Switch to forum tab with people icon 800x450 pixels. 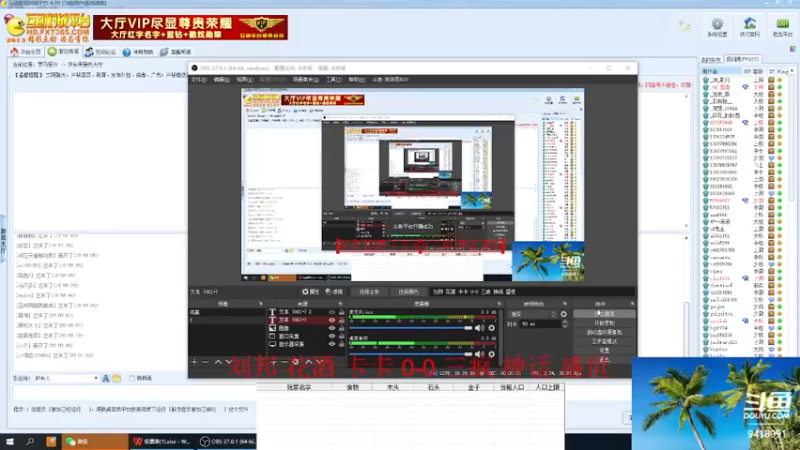101,52
